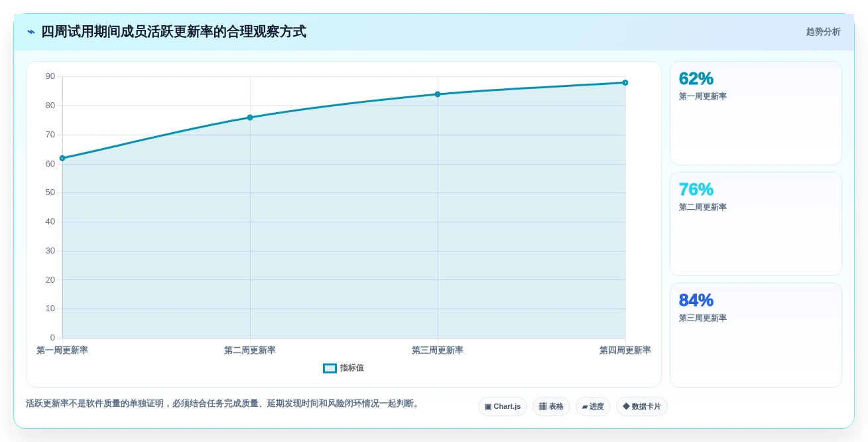Click the 指标值 legend label
The width and height of the screenshot is (868, 442).
click(351, 368)
